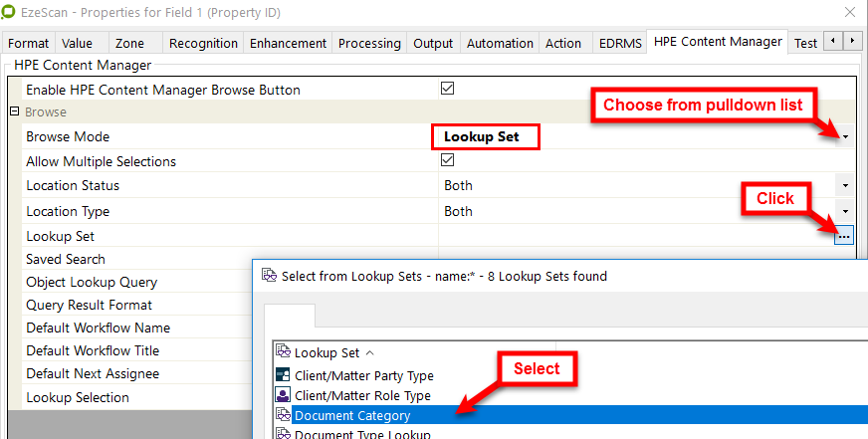Open the EDRMS tab
The height and width of the screenshot is (439, 868).
coord(620,43)
